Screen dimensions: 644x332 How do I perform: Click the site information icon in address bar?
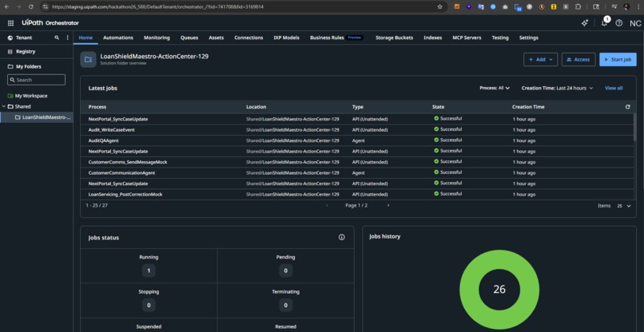click(x=46, y=6)
